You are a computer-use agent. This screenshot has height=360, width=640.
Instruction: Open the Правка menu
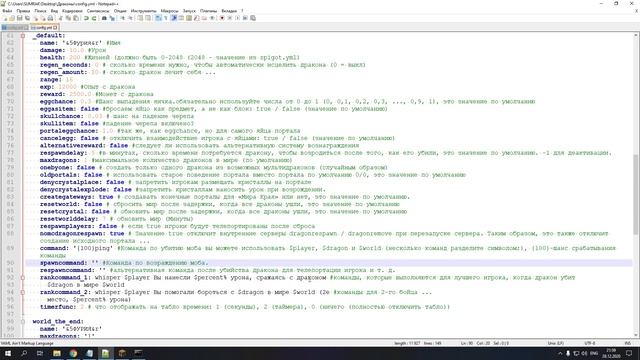[x=23, y=11]
